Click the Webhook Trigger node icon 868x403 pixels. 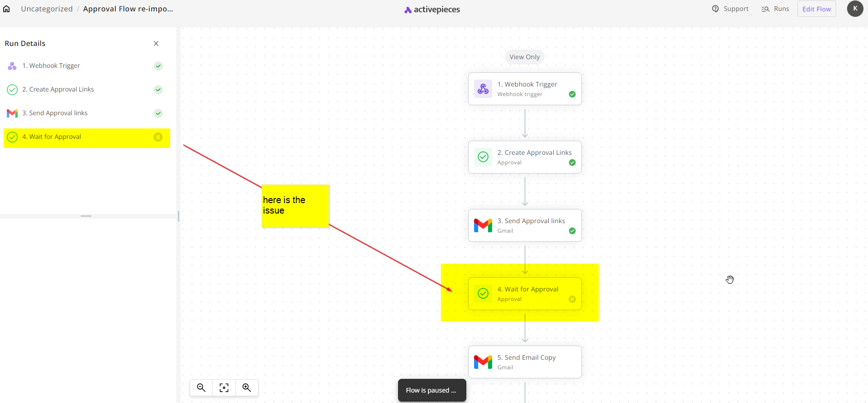point(483,89)
